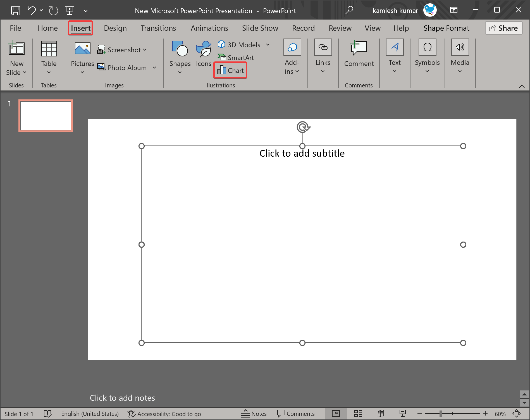Image resolution: width=530 pixels, height=420 pixels.
Task: Open the Record tab
Action: point(303,28)
